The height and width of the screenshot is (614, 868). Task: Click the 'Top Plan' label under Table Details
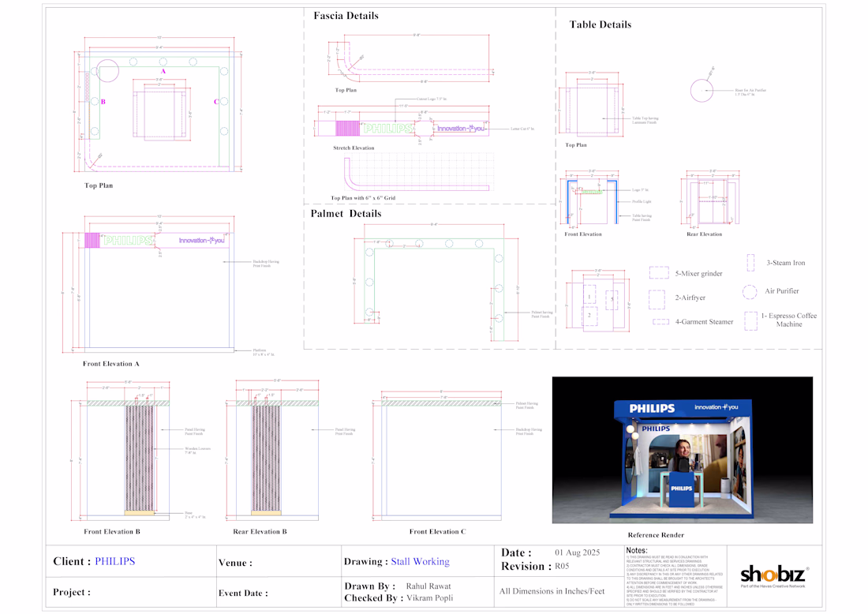(576, 145)
